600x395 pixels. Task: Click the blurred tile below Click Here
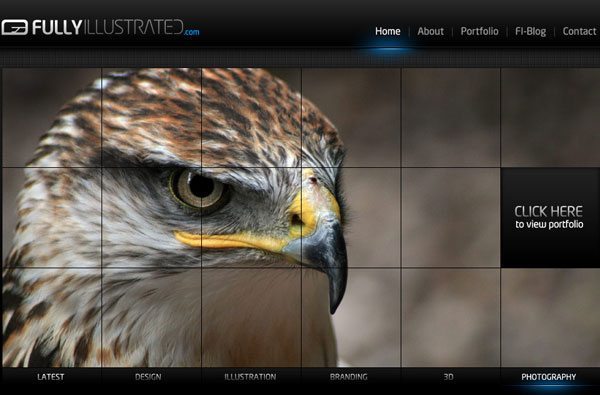click(x=550, y=318)
